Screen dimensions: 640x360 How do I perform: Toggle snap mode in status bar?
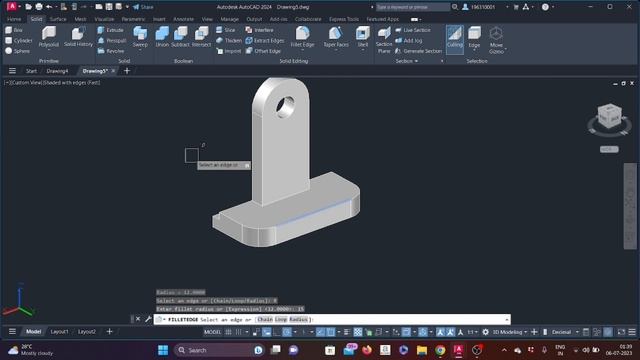(x=239, y=332)
